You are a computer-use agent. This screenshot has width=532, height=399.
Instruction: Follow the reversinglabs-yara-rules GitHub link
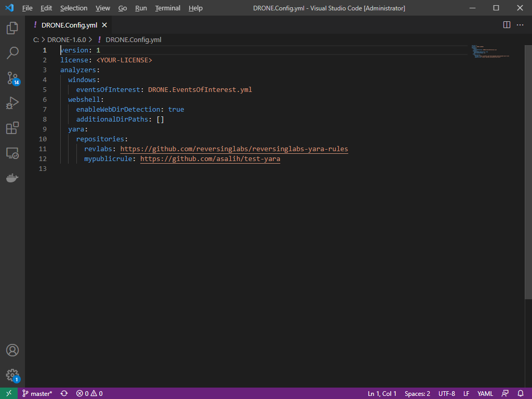[234, 149]
